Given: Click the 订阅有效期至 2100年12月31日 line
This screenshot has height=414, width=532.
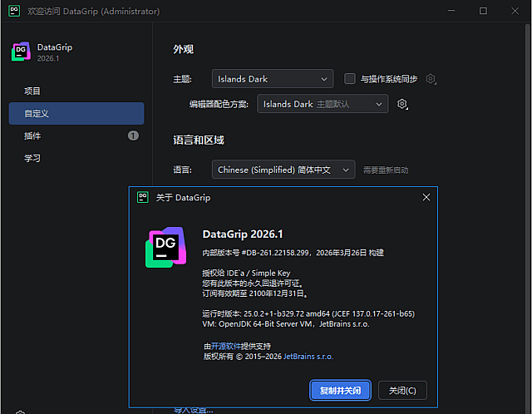Looking at the screenshot, I should point(255,293).
